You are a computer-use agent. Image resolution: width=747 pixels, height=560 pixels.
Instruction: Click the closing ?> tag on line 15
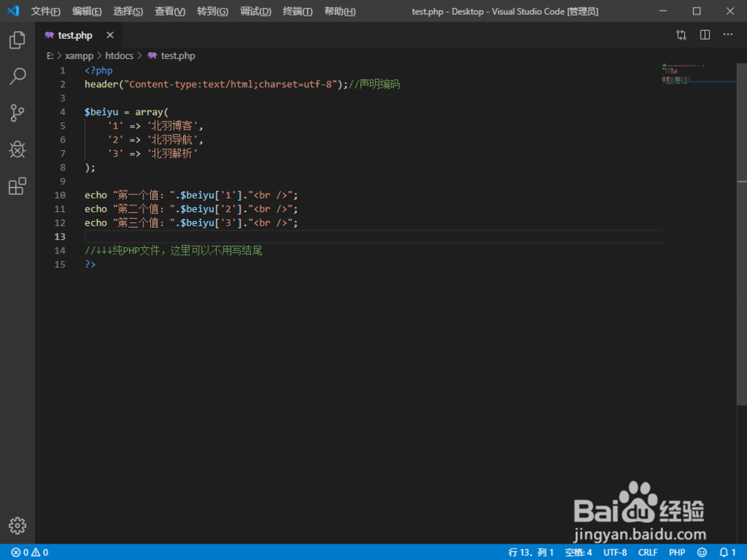point(90,264)
